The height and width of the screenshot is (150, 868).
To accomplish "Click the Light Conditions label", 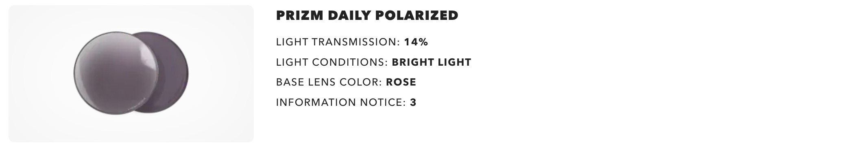I will tap(332, 62).
